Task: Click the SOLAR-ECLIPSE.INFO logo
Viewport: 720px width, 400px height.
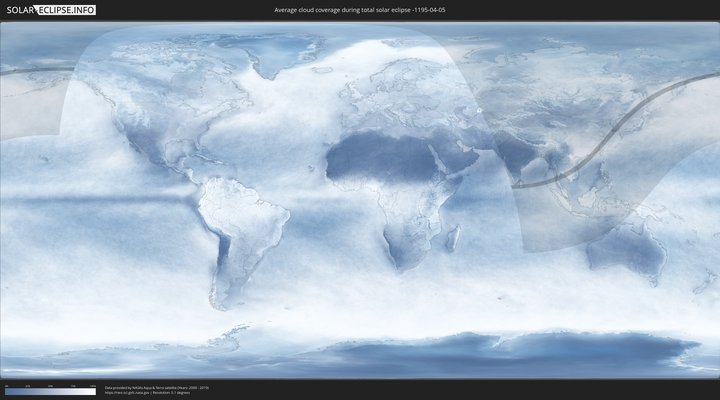Action: point(51,10)
